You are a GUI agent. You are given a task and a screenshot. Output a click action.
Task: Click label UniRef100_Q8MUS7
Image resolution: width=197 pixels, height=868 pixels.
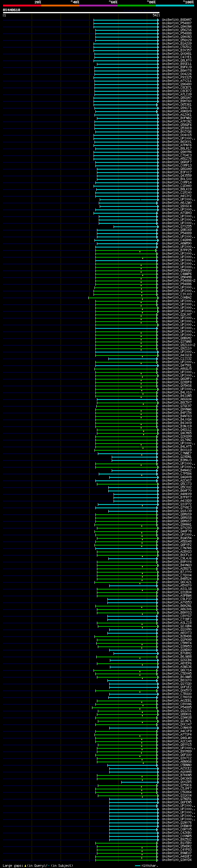click(x=177, y=521)
